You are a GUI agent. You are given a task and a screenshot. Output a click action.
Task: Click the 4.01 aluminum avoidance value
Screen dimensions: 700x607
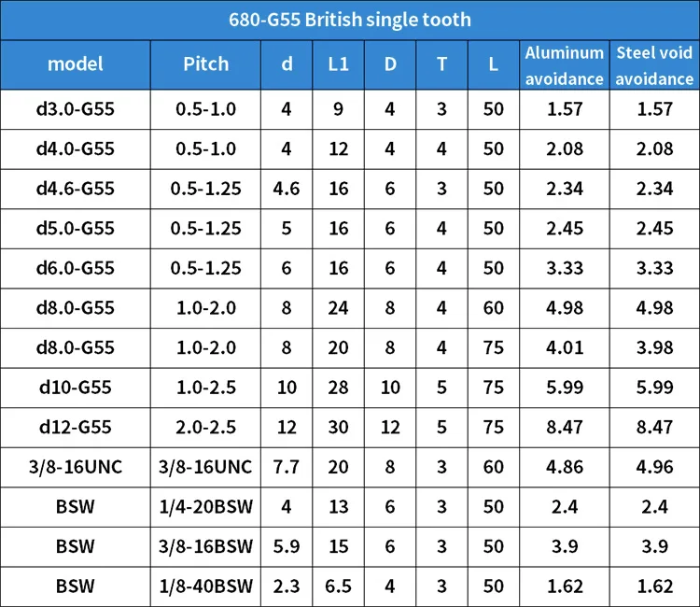tap(564, 348)
